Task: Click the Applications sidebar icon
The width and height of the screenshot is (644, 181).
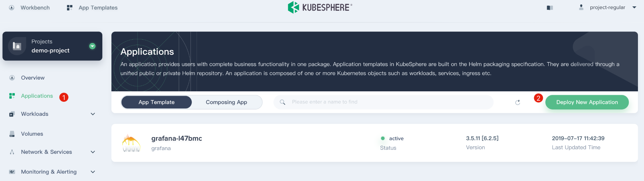Action: tap(12, 96)
